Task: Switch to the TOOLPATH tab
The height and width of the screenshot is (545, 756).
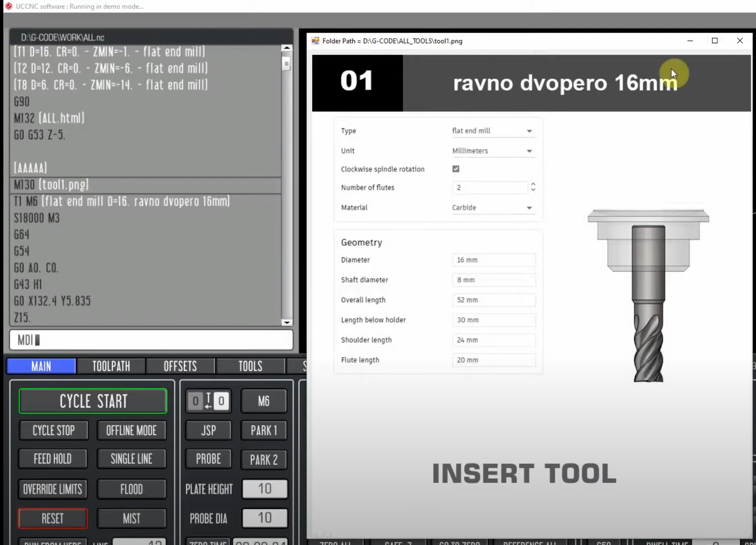Action: [x=111, y=366]
